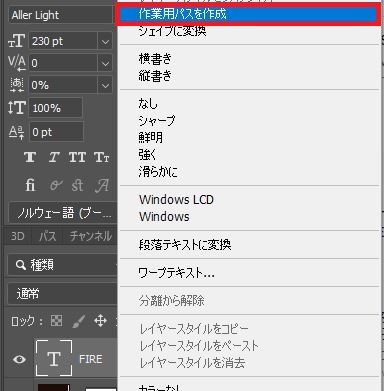Open the 種類 layer filter dropdown
Screen dimensions: 384x391
pos(63,265)
